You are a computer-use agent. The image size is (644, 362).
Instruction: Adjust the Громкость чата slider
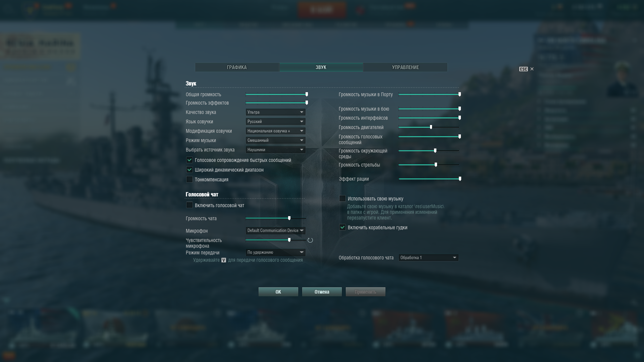pyautogui.click(x=276, y=218)
